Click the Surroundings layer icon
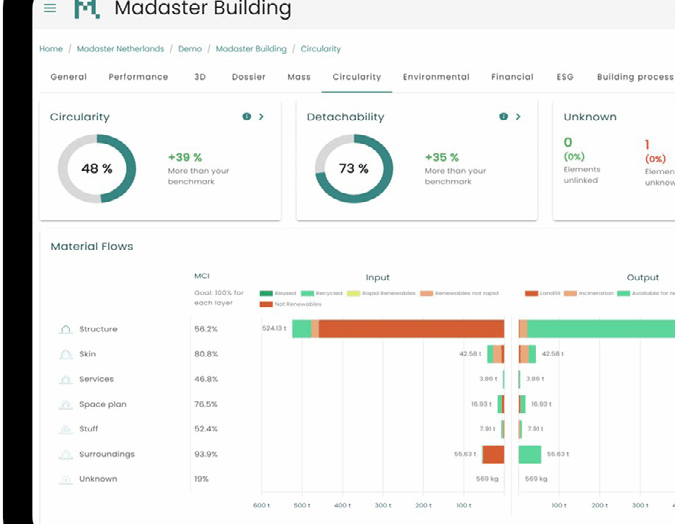This screenshot has height=524, width=675. 66,454
